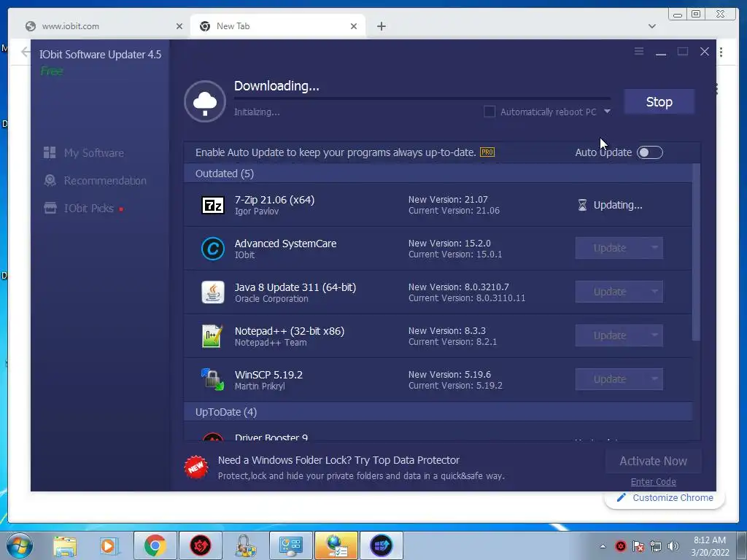Close the www.iobit.com tab
Viewport: 747px width, 560px height.
[x=179, y=26]
